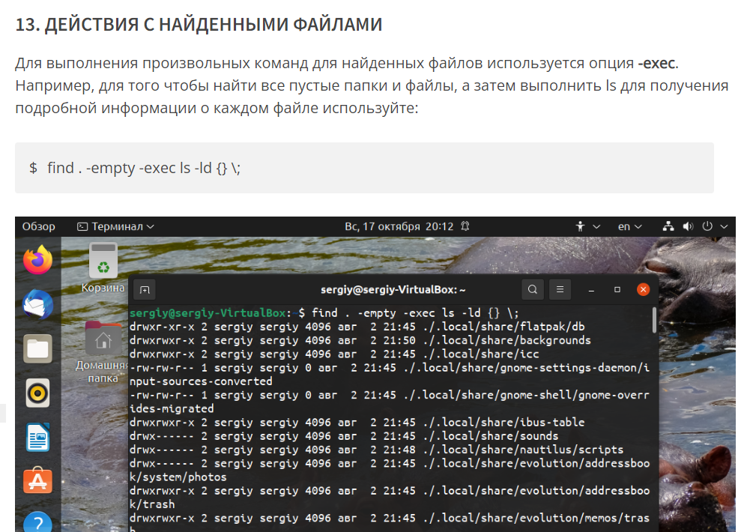Open Ubuntu Software store from the dock
This screenshot has height=532, width=756.
coord(37,481)
